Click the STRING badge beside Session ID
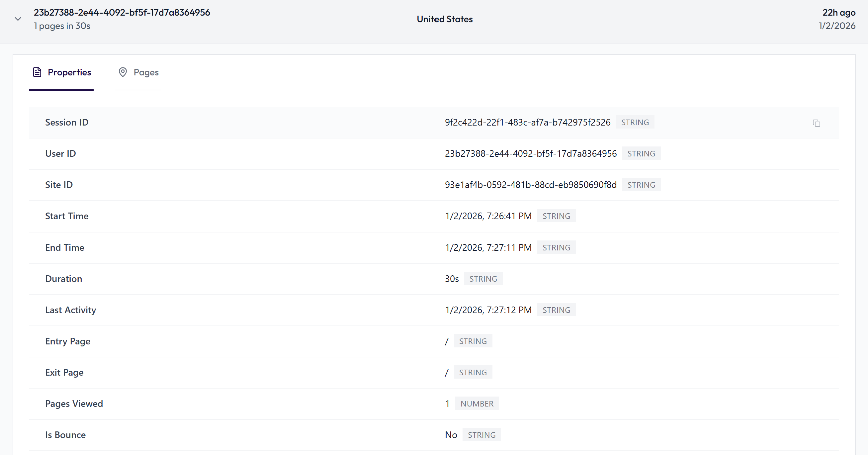The height and width of the screenshot is (455, 868). (635, 122)
